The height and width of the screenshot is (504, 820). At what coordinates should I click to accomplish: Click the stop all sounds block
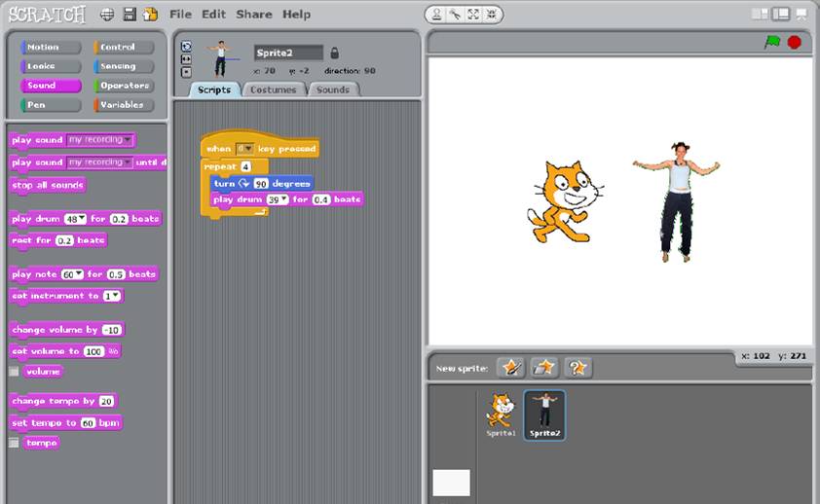[x=48, y=185]
